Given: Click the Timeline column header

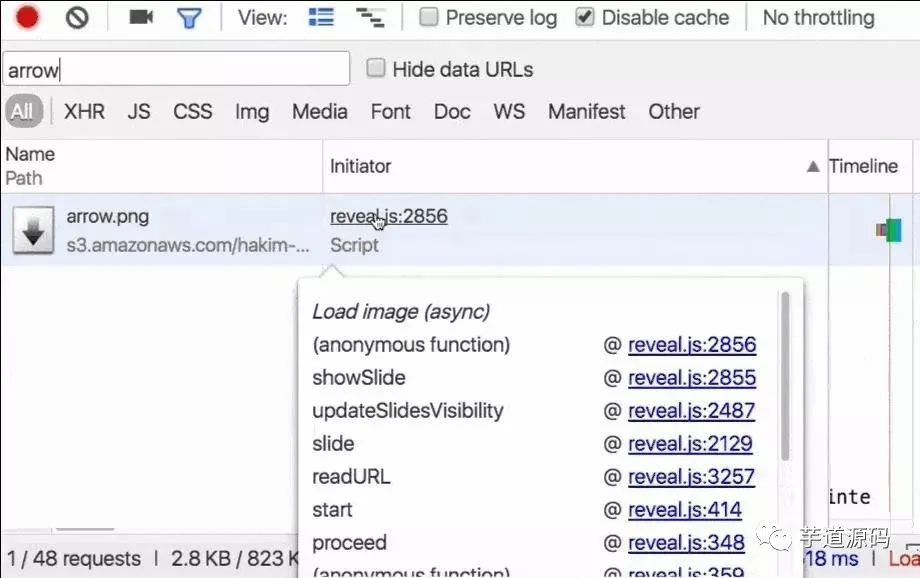Looking at the screenshot, I should coord(863,166).
